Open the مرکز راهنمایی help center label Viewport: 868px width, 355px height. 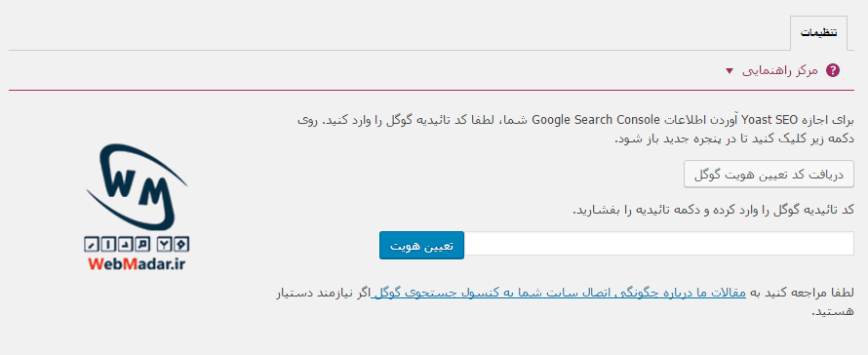pos(779,71)
